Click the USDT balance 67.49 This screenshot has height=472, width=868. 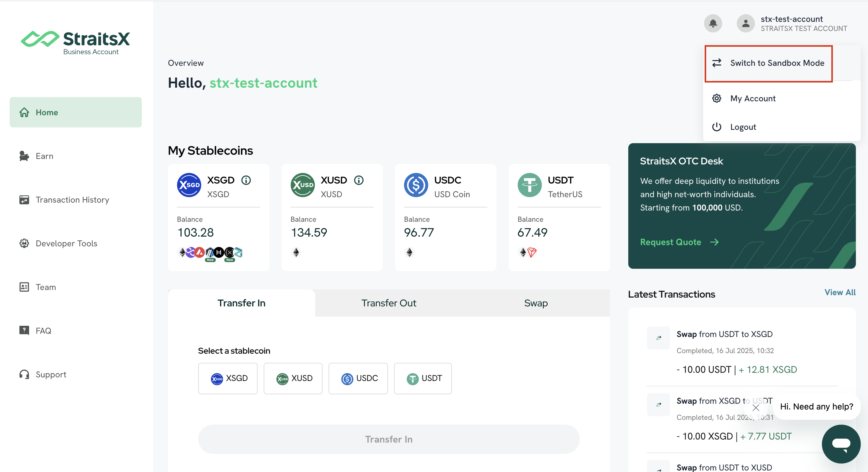coord(532,232)
